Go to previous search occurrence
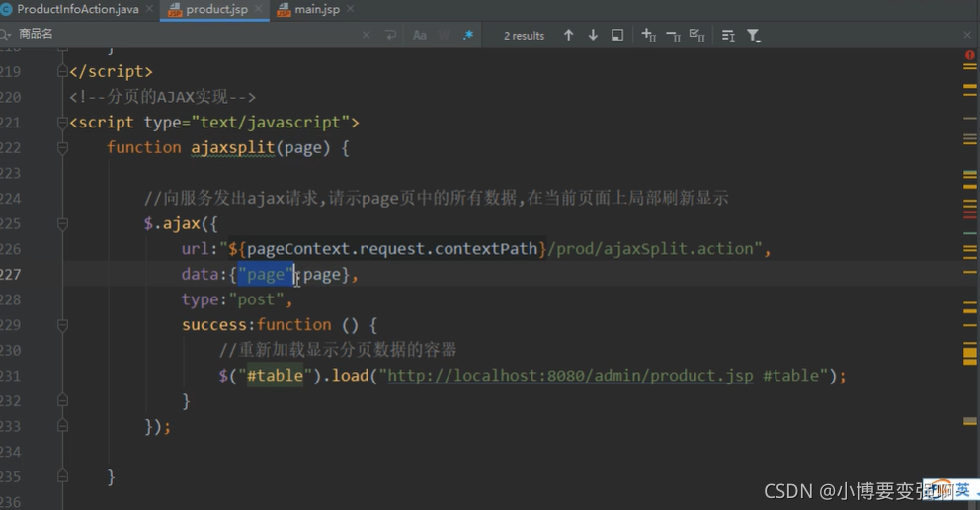The height and width of the screenshot is (510, 980). click(568, 35)
